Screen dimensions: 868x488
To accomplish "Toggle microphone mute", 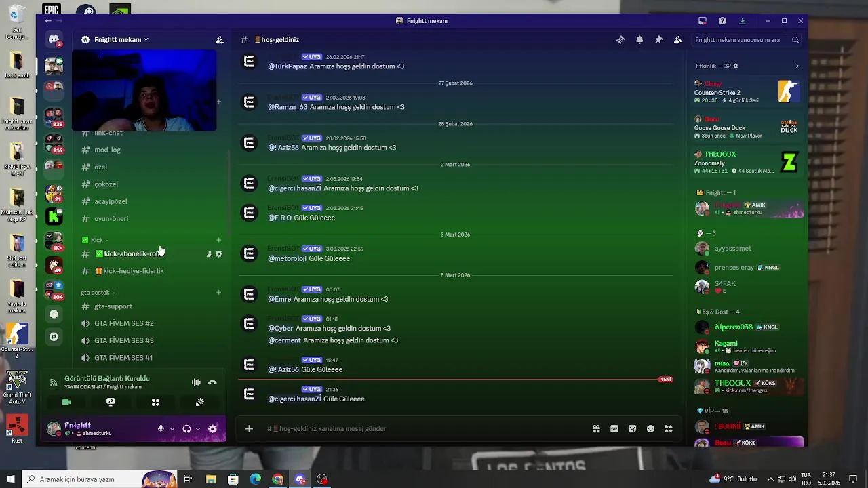I will pos(161,429).
